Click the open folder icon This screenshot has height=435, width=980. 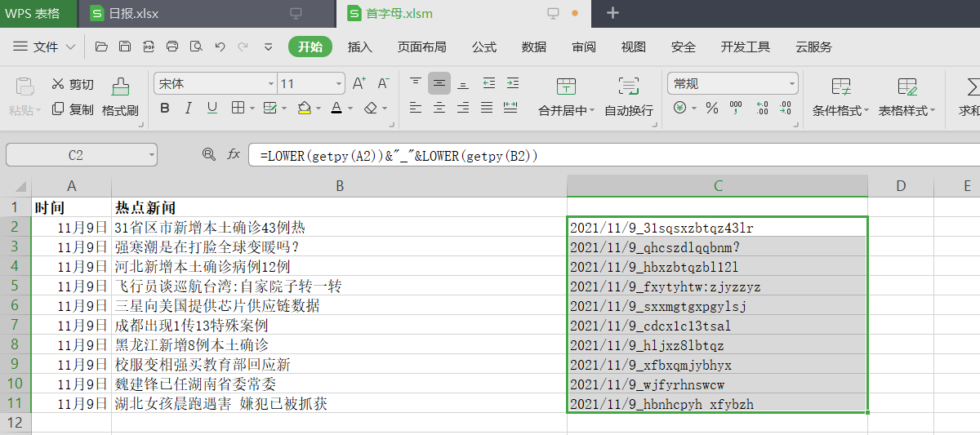(101, 47)
